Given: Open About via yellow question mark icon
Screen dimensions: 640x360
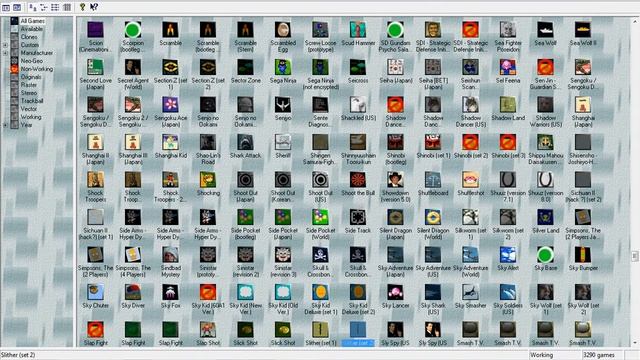Looking at the screenshot, I should pyautogui.click(x=82, y=7).
